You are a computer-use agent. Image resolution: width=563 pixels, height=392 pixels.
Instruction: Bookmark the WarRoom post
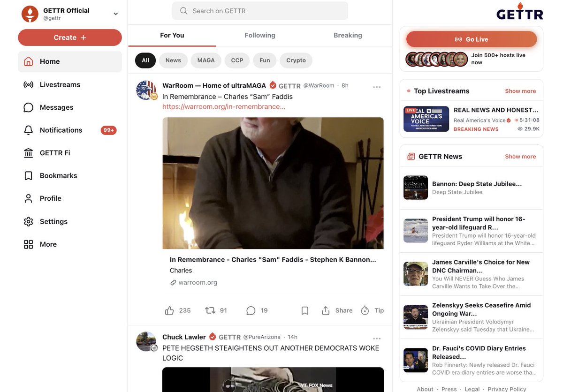[x=305, y=310]
